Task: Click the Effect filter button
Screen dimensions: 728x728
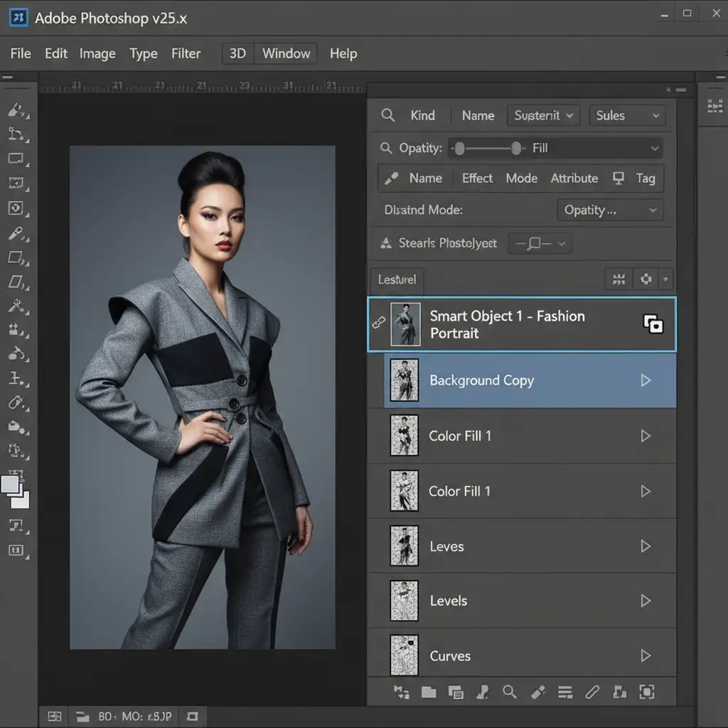Action: pyautogui.click(x=477, y=178)
